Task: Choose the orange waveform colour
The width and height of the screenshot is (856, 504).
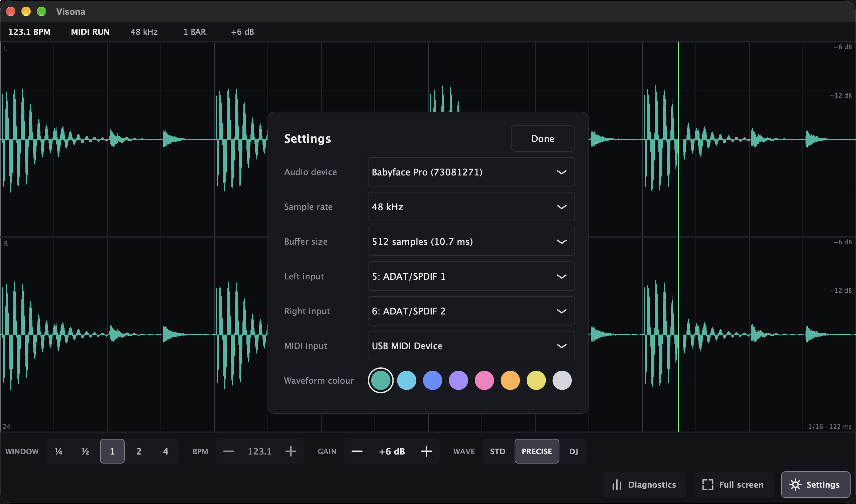Action: pyautogui.click(x=510, y=380)
